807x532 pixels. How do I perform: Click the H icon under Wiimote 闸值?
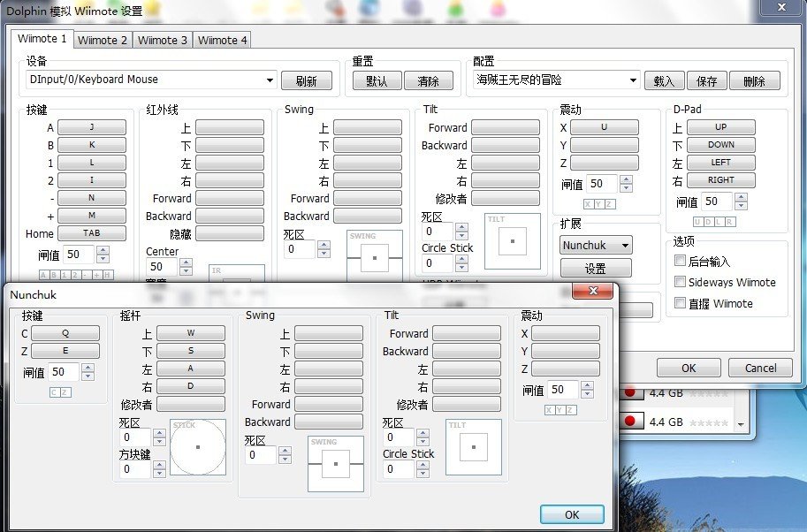[107, 275]
